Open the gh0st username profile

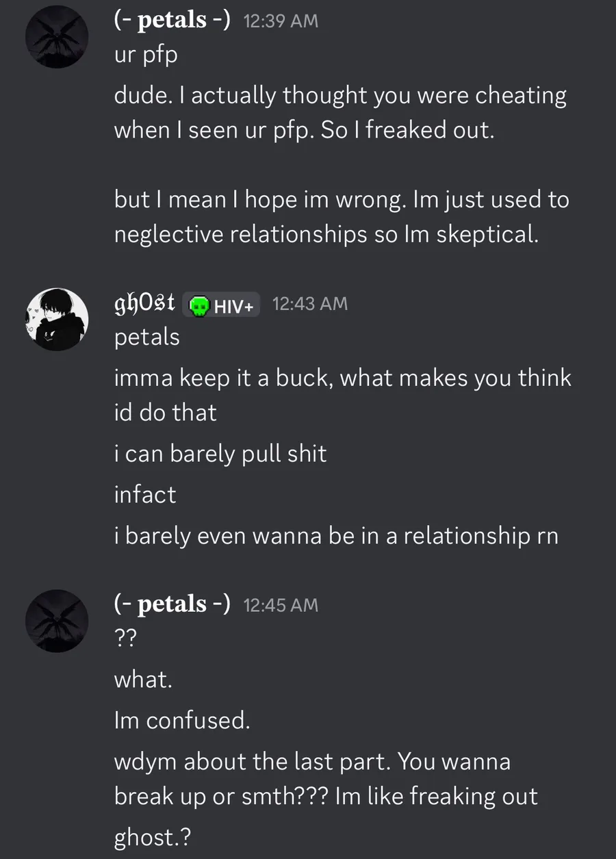pos(144,303)
